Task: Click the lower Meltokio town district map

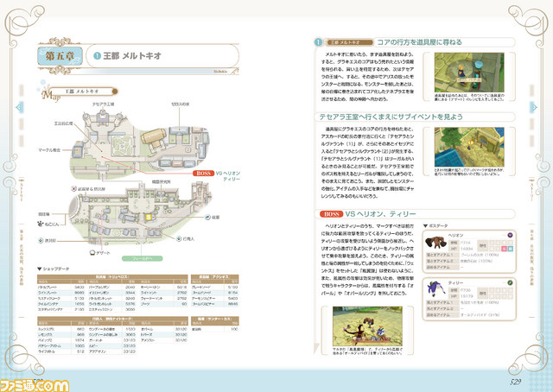Action: [x=140, y=213]
